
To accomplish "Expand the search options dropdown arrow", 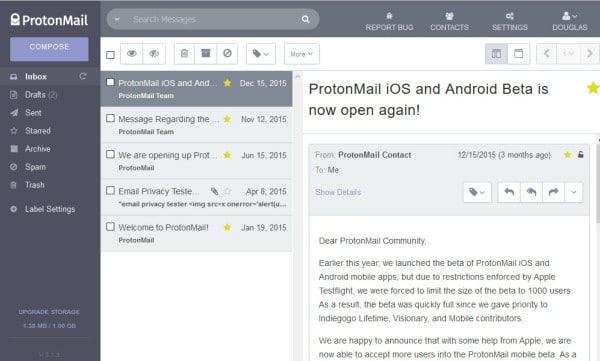I will click(x=117, y=19).
